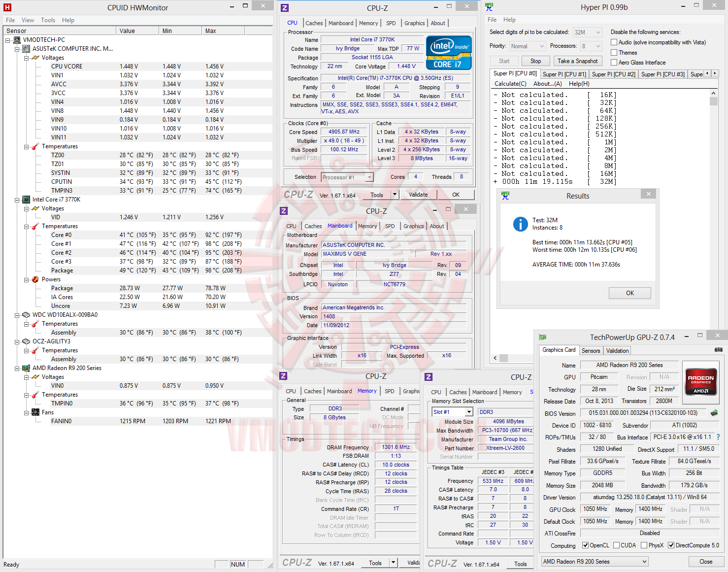
Task: Click the GPU-Z title bar icon
Action: click(x=543, y=337)
